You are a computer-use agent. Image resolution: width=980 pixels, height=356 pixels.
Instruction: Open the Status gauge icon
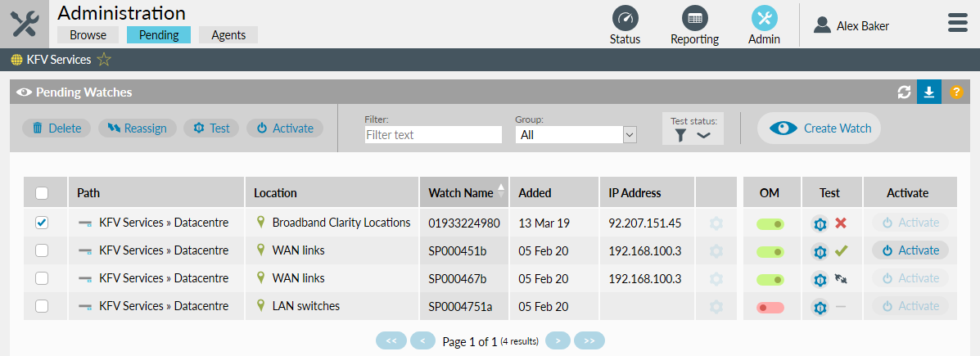tap(625, 19)
